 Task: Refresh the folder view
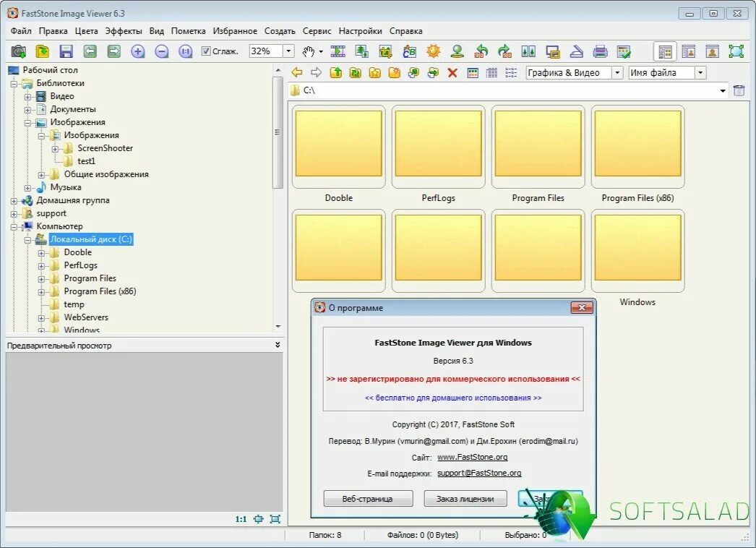point(356,73)
